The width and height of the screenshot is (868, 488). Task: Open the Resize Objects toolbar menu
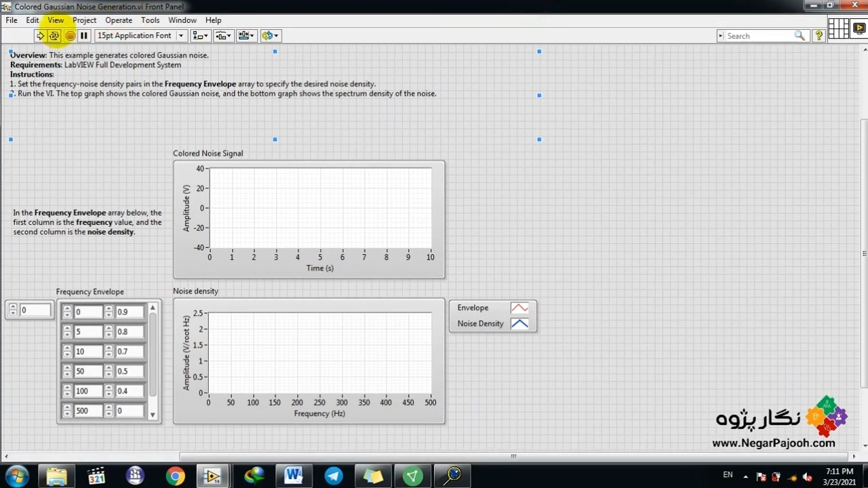[246, 36]
